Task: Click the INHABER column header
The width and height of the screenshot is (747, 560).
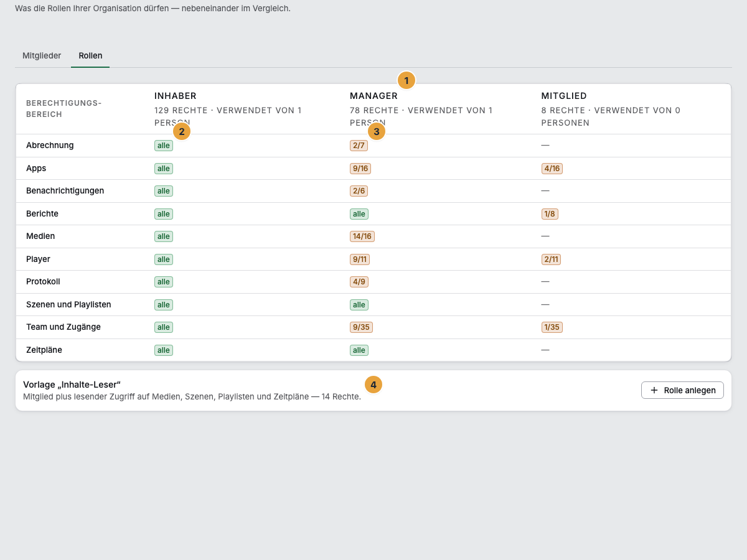Action: coord(176,96)
